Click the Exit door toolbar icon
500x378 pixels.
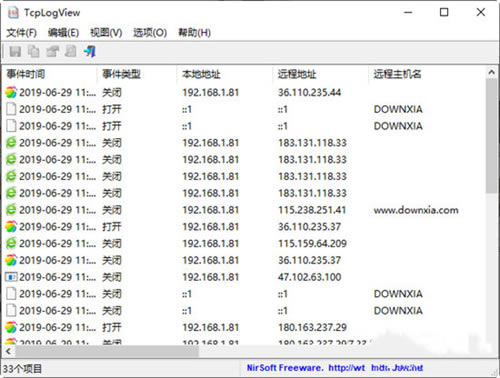click(90, 51)
